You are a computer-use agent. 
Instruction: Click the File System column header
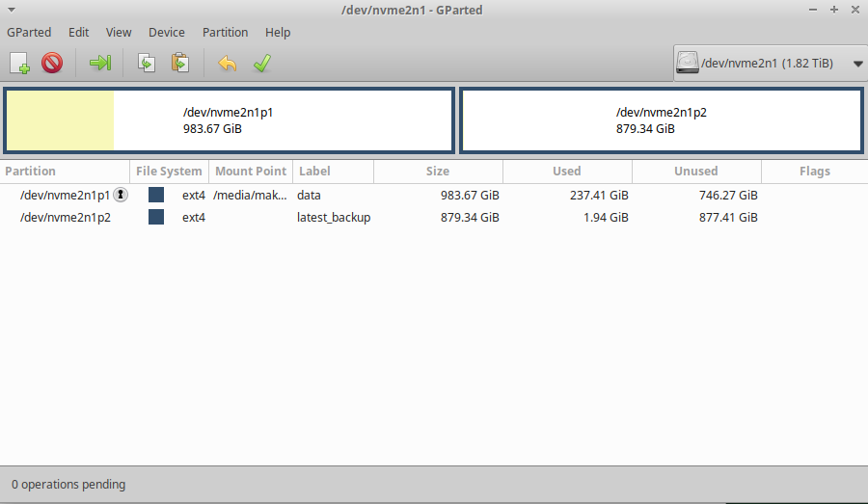(x=169, y=171)
